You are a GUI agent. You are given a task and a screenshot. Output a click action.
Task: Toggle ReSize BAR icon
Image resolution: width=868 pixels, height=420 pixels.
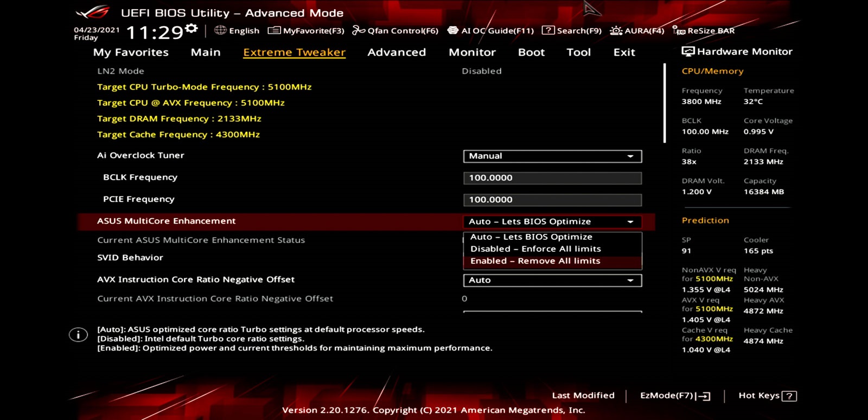(679, 30)
